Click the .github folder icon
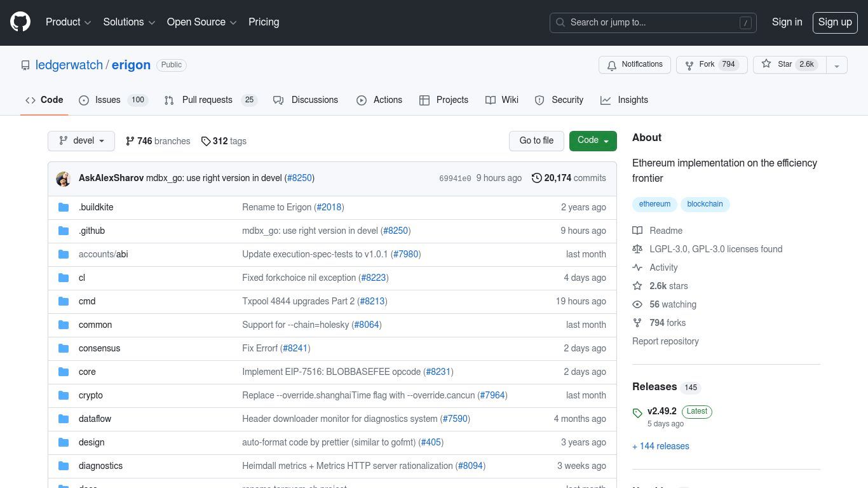The image size is (868, 488). pyautogui.click(x=64, y=231)
